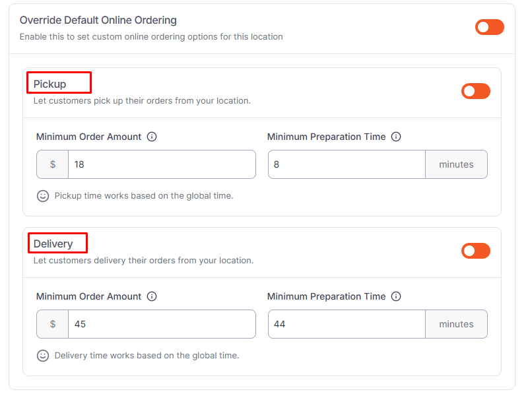This screenshot has width=532, height=394.
Task: Click info icon beside Delivery Minimum Order Amount
Action: (152, 297)
